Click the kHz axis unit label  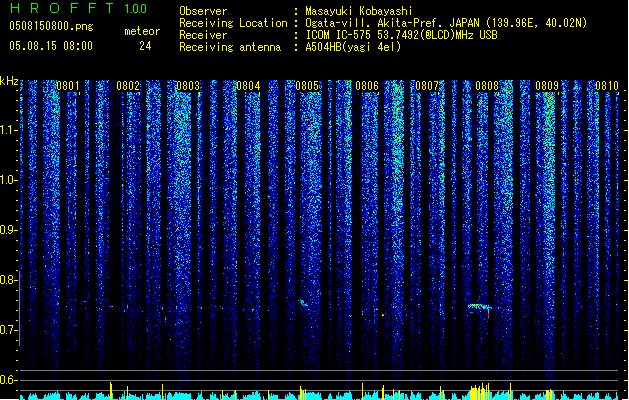click(x=9, y=81)
